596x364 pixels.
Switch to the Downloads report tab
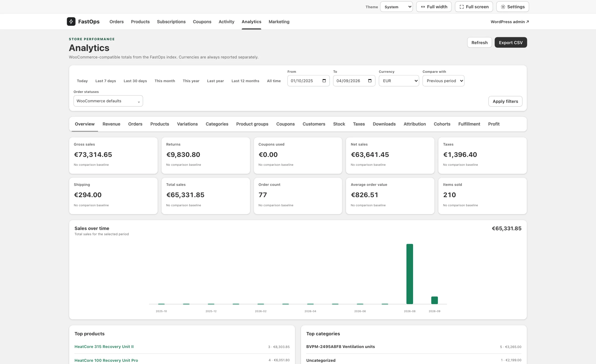point(384,124)
